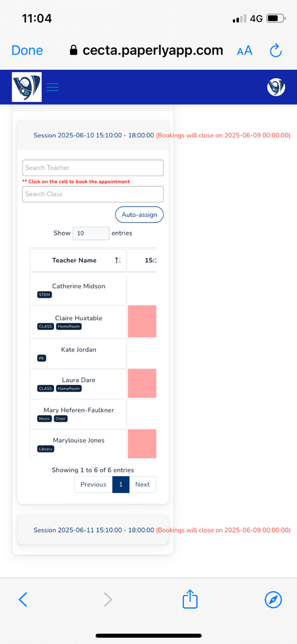Focus the Search Teacher field

93,167
